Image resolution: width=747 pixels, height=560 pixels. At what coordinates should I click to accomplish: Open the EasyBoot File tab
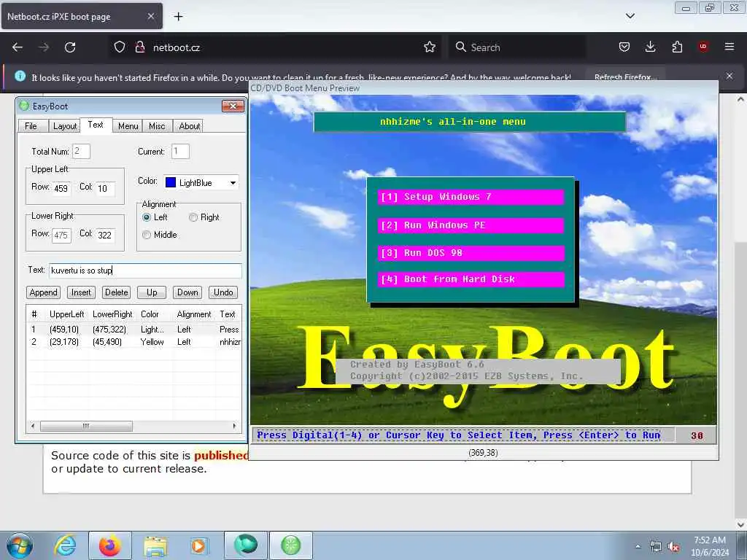click(31, 125)
